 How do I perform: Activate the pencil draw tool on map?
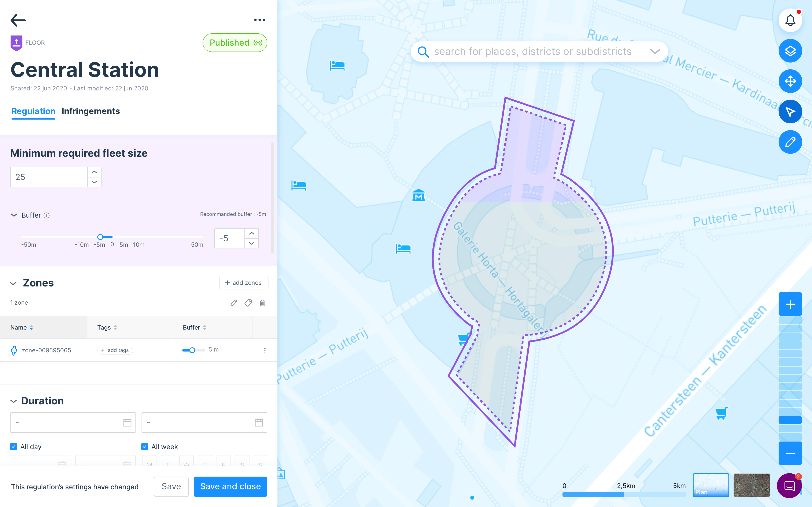(x=790, y=142)
